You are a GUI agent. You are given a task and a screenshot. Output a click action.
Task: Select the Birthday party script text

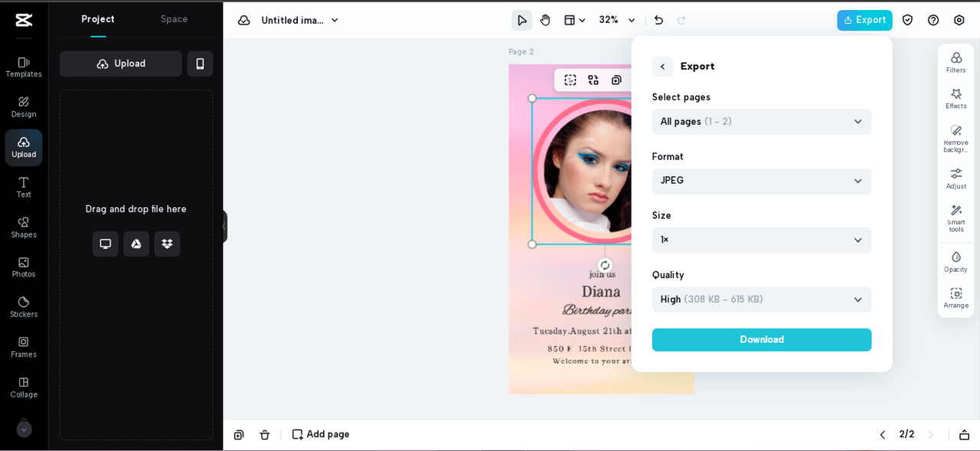(x=597, y=310)
